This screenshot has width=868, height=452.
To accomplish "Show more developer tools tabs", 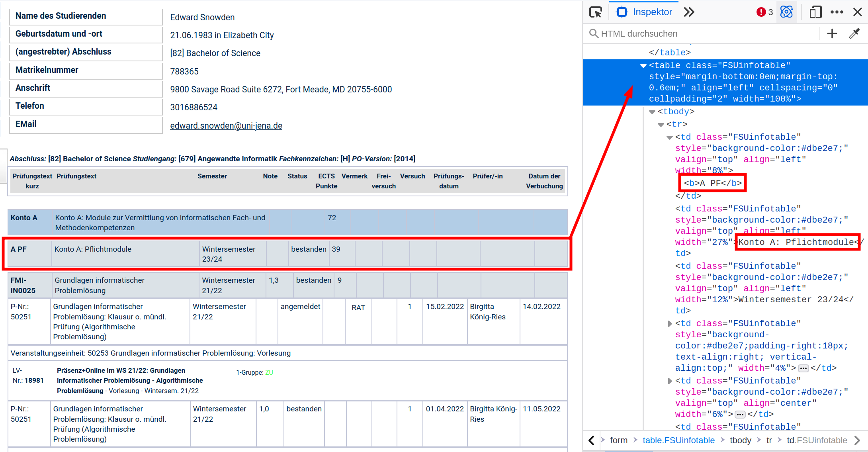I will [x=689, y=12].
